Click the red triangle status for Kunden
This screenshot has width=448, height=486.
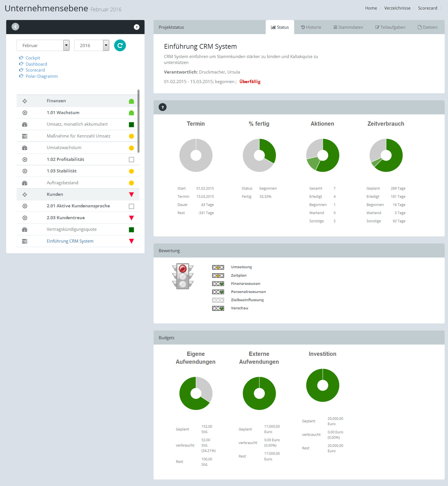[x=131, y=195]
